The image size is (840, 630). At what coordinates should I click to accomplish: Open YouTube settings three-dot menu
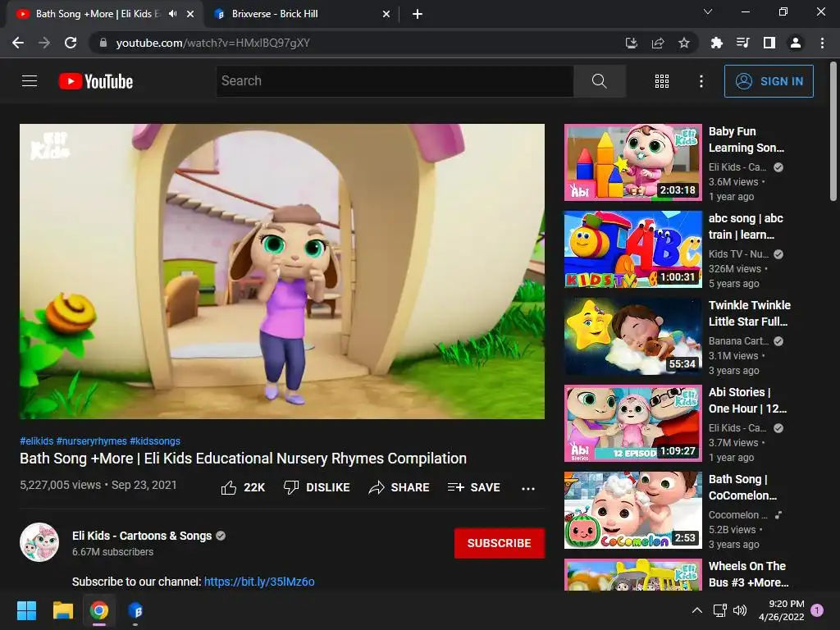tap(701, 81)
